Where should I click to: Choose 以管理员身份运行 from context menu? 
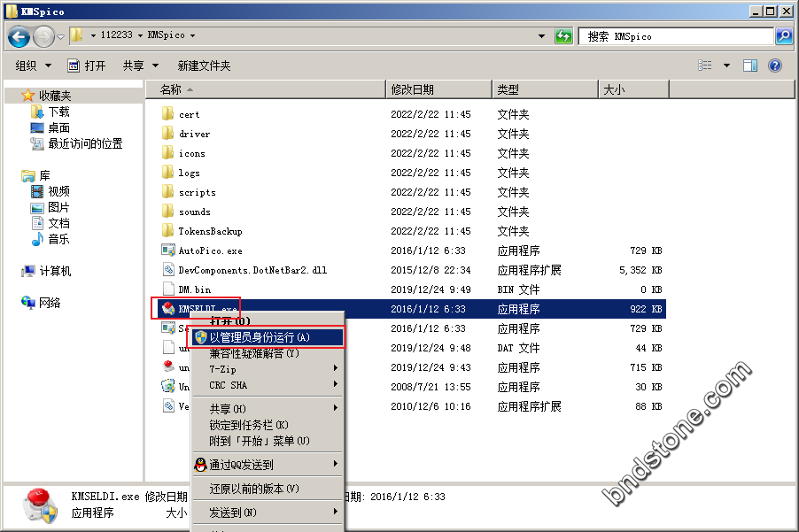pos(268,337)
